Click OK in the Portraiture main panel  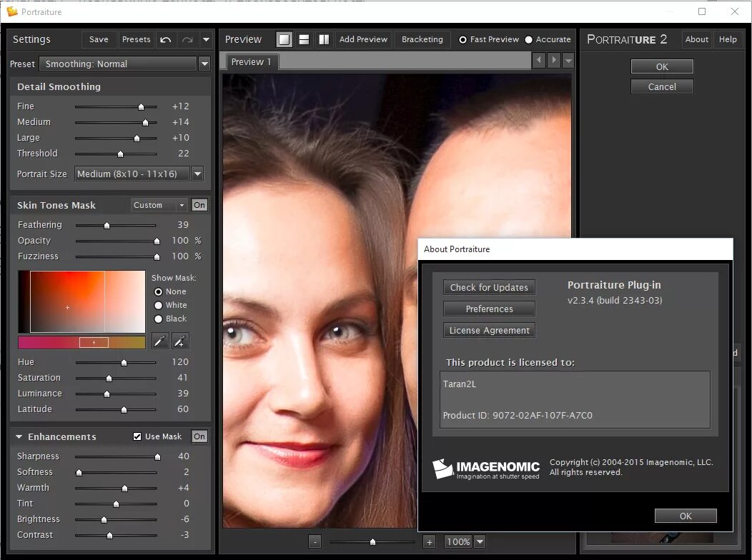(x=662, y=66)
